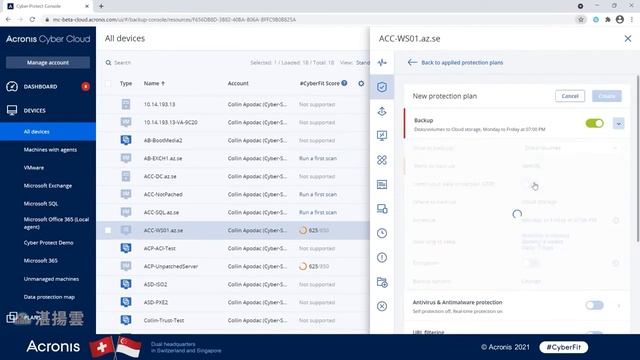
Task: Click the dashboard red notification badge
Action: click(x=85, y=87)
